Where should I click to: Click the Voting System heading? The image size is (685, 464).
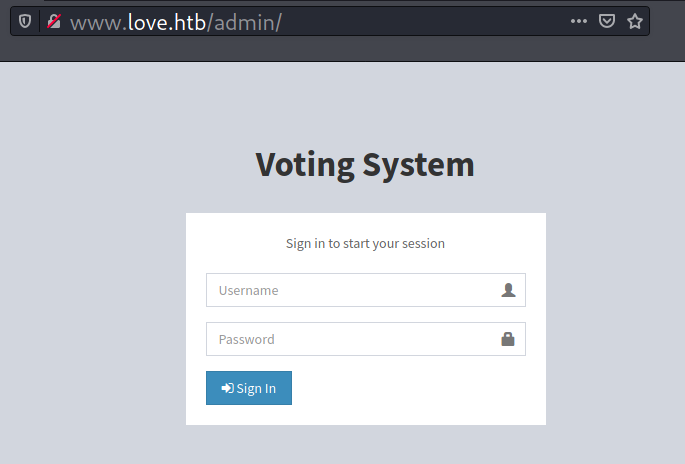[x=365, y=165]
